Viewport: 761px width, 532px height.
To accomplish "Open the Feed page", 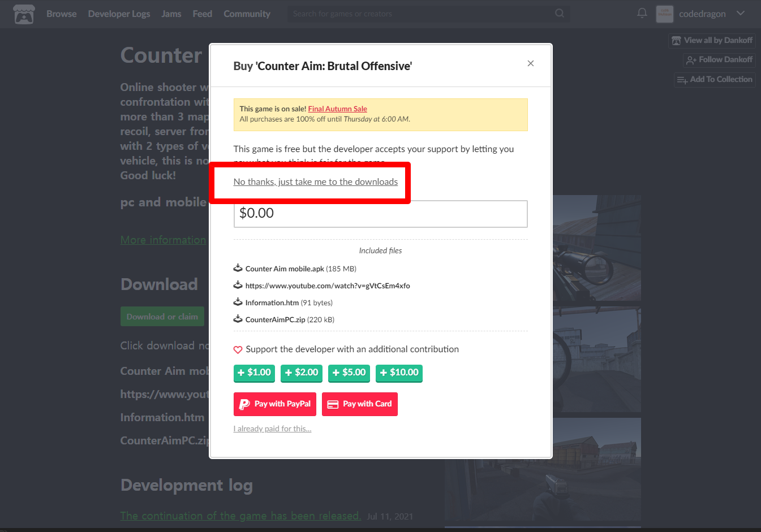I will pos(202,14).
